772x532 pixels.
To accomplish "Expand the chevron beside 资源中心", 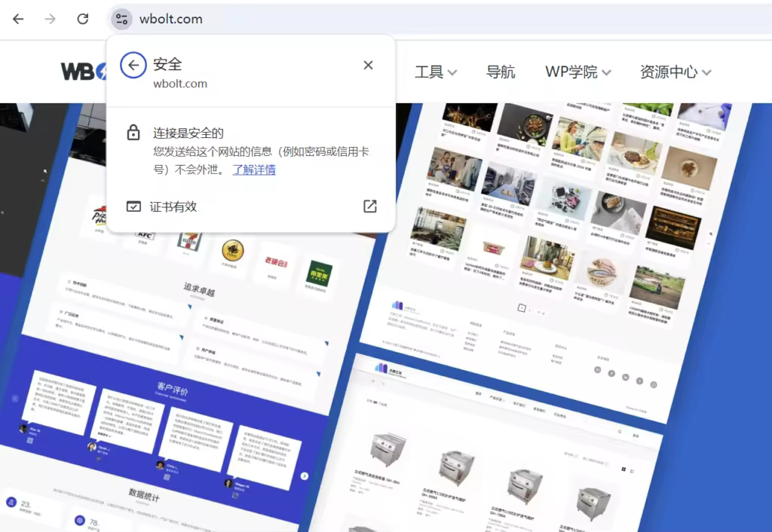I will tap(706, 73).
